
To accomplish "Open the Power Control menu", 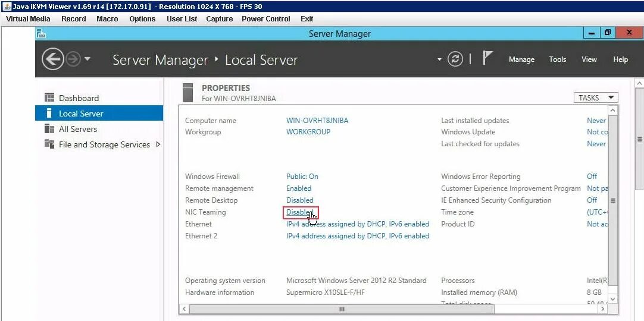I will pyautogui.click(x=265, y=19).
